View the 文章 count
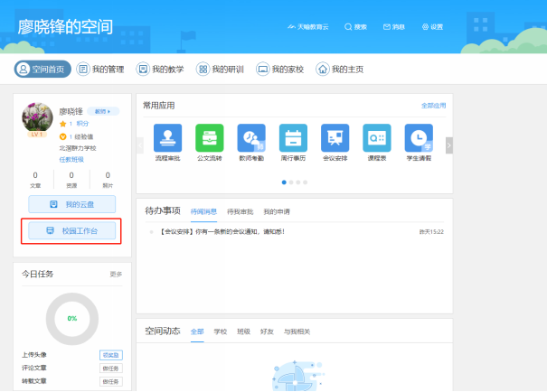 [x=35, y=180]
